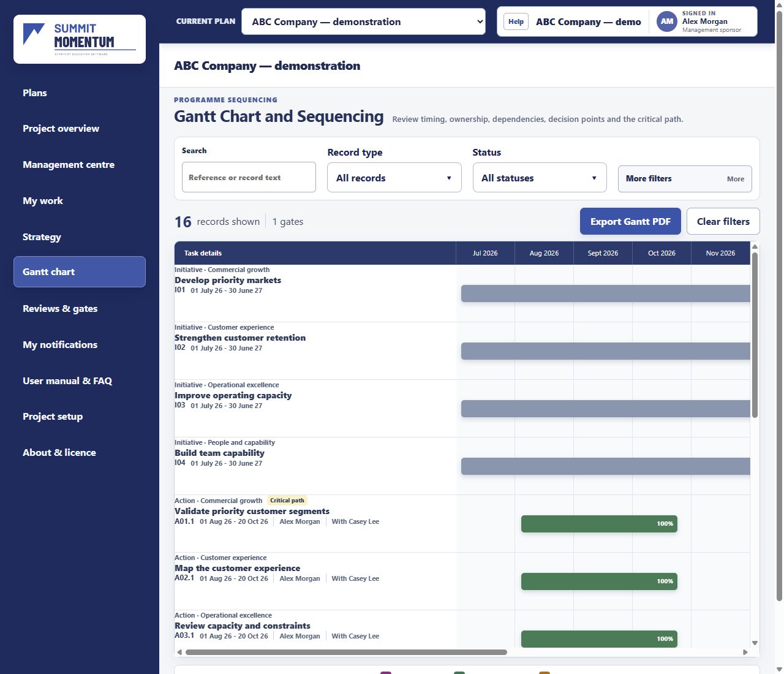View My notifications
The width and height of the screenshot is (784, 674).
coord(80,344)
